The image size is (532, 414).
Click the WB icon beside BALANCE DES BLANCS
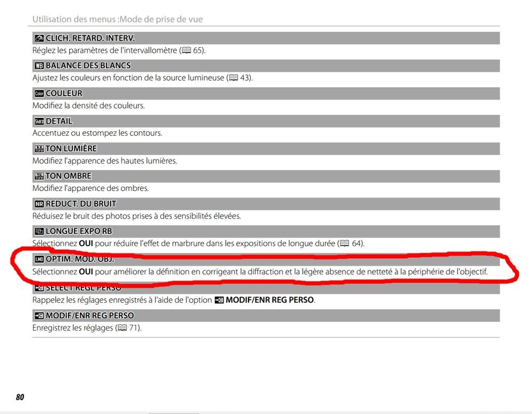[39, 66]
